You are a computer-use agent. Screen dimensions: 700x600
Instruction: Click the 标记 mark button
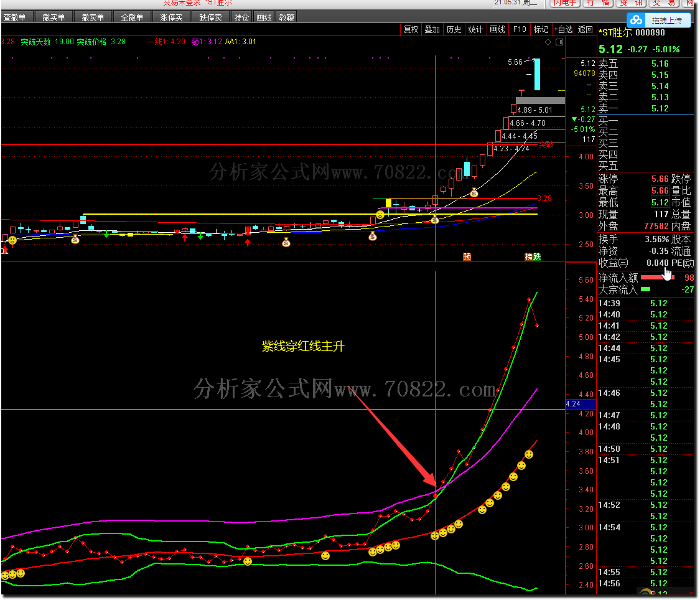pyautogui.click(x=541, y=29)
